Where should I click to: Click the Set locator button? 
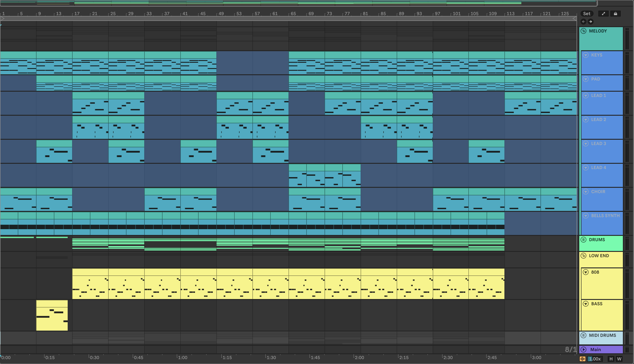coord(587,14)
